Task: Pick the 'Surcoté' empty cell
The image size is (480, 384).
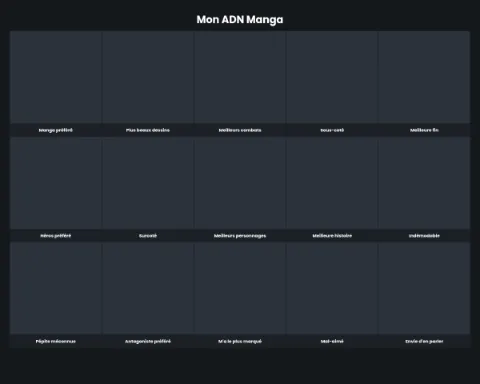Action: coord(148,183)
